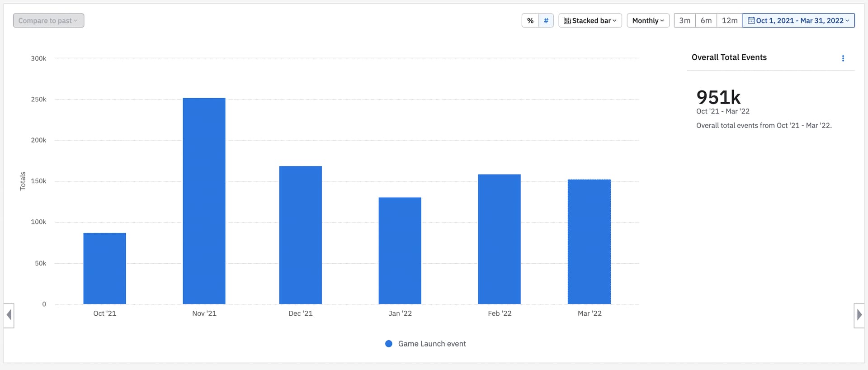Open the Overall Total Events options menu
868x370 pixels.
pos(843,58)
